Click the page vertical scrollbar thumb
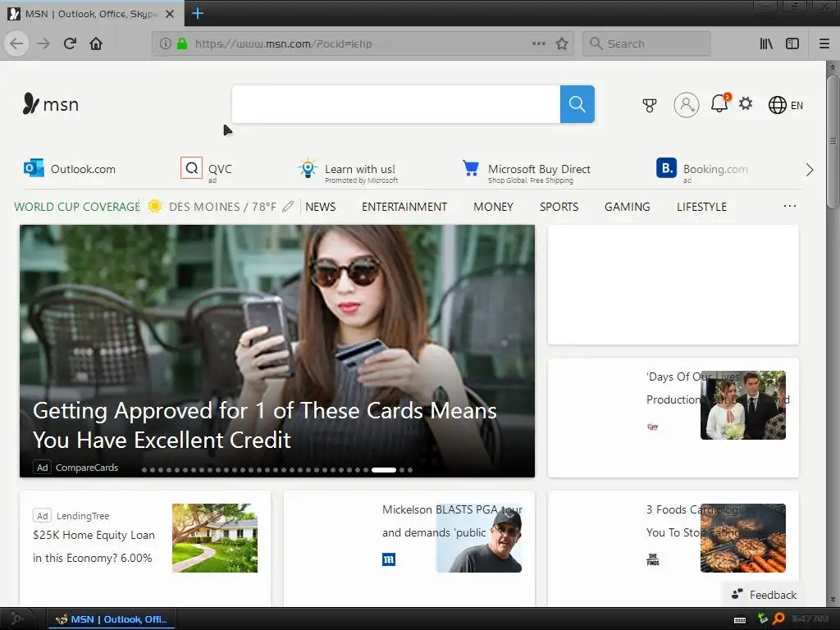The image size is (840, 630). [x=833, y=142]
